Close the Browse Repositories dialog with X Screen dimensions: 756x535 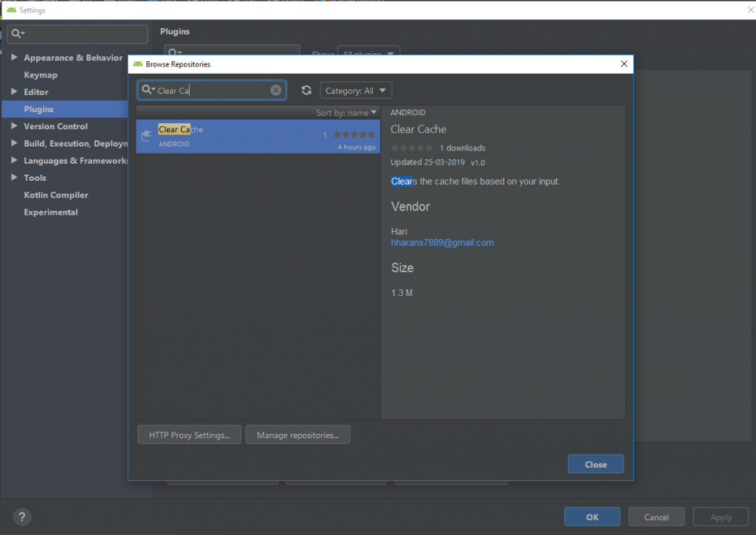(624, 63)
